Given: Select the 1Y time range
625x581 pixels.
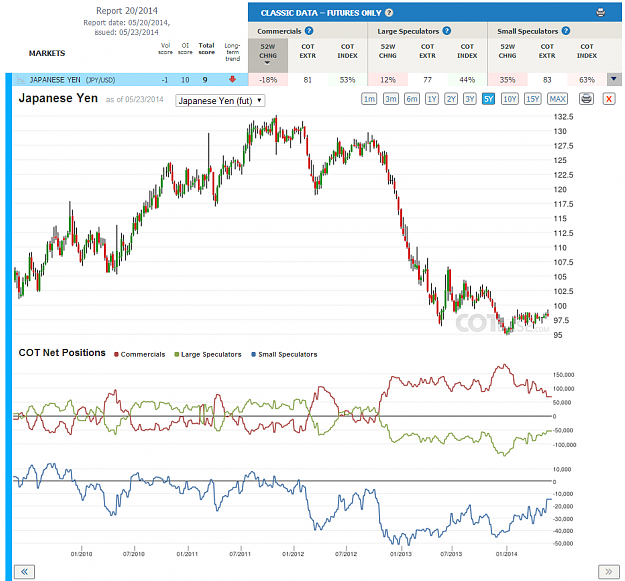Looking at the screenshot, I should [x=432, y=99].
